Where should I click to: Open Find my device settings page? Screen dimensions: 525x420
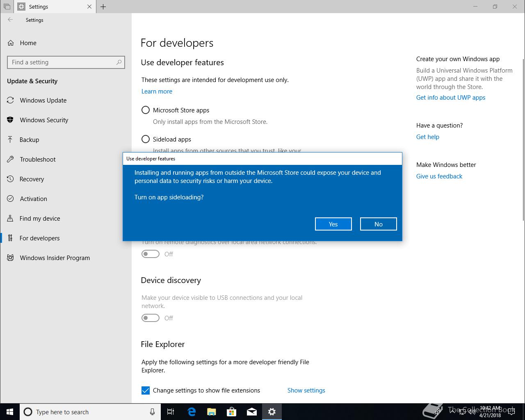[40, 219]
